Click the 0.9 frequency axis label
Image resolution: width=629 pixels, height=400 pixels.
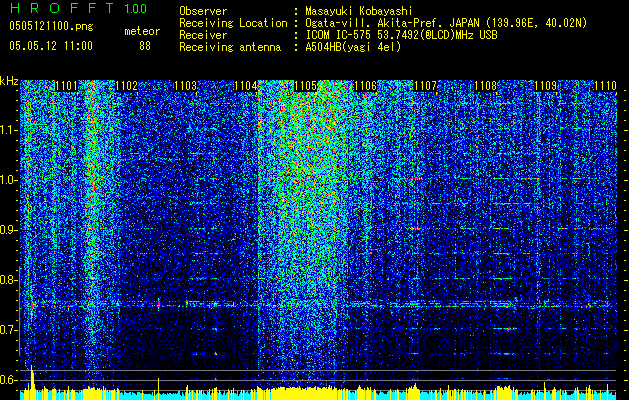[x=9, y=230]
